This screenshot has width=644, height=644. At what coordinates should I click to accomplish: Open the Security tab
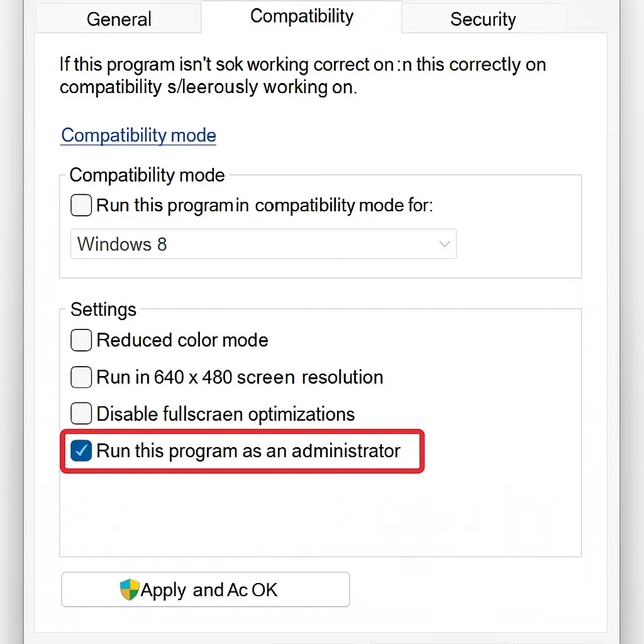coord(483,19)
